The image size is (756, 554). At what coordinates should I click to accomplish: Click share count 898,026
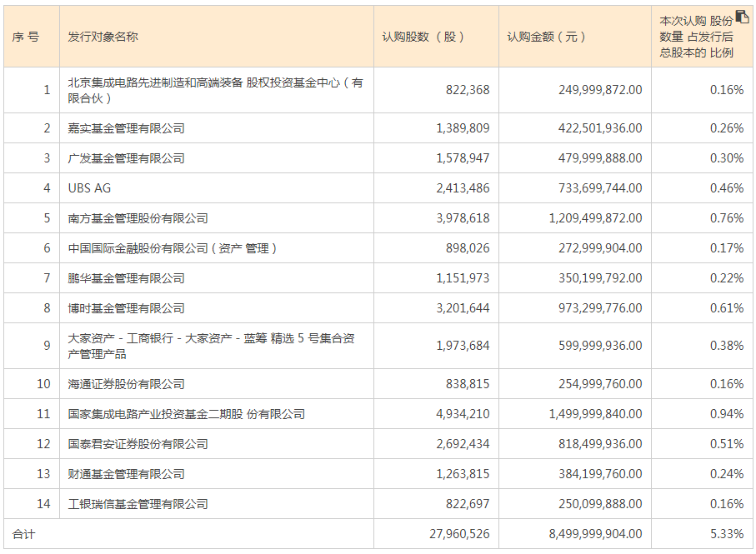point(468,248)
